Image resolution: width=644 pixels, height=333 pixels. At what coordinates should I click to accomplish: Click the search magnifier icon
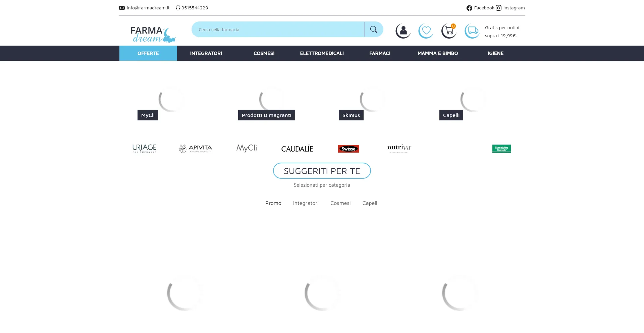[x=374, y=30]
